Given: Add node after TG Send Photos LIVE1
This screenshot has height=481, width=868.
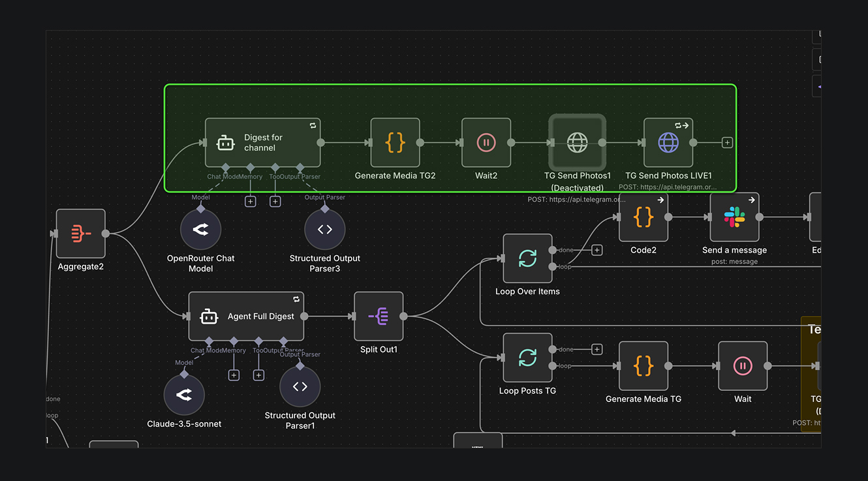Looking at the screenshot, I should pos(728,142).
